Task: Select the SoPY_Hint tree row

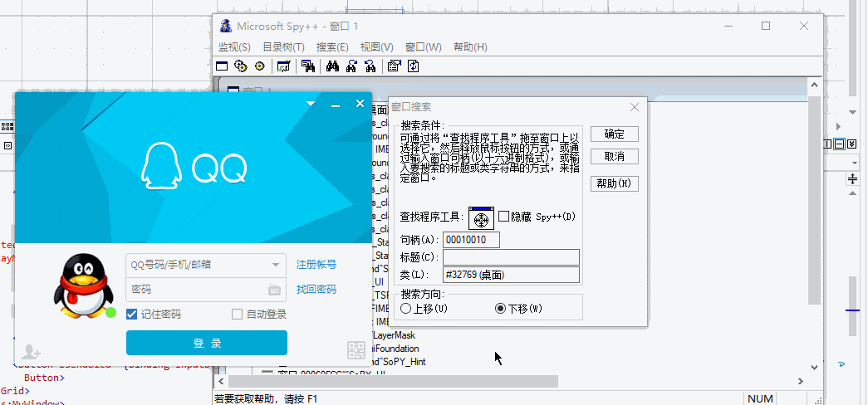Action: pyautogui.click(x=398, y=362)
